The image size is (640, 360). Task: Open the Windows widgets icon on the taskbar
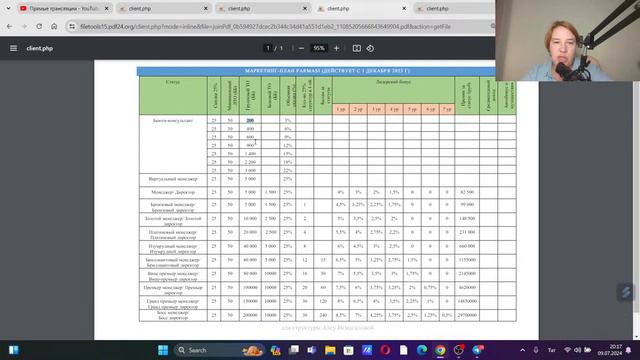tap(13, 350)
